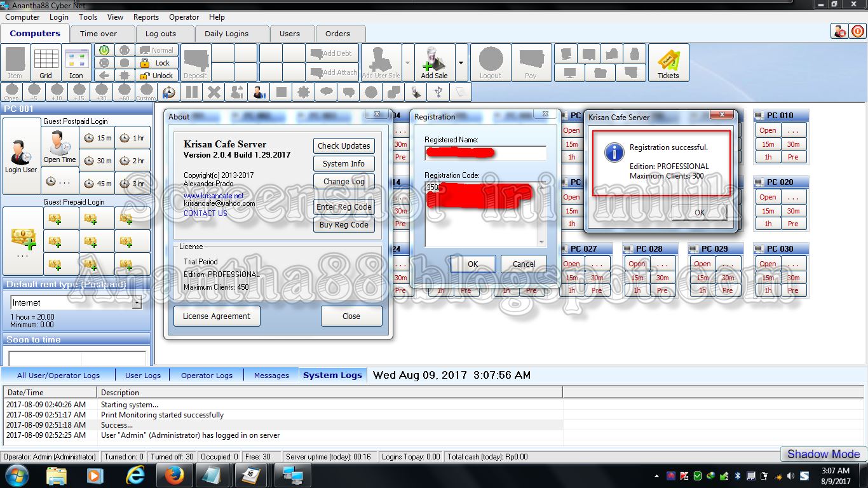Image resolution: width=868 pixels, height=488 pixels.
Task: Click Buy Reg Code button
Action: (x=344, y=224)
